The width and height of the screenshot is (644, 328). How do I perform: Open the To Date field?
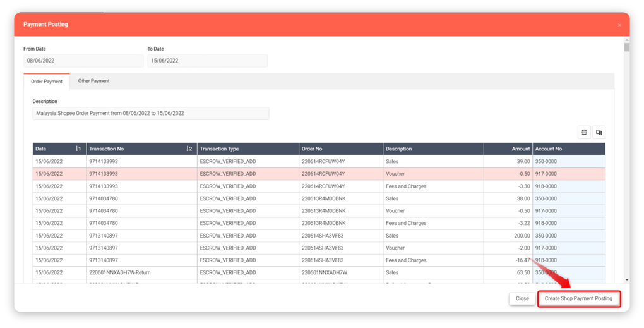click(207, 61)
